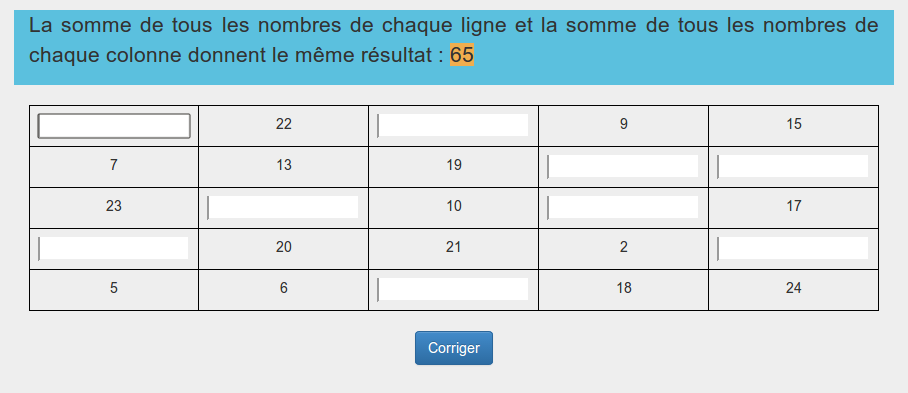
Task: Select the cell containing 23
Action: point(114,207)
